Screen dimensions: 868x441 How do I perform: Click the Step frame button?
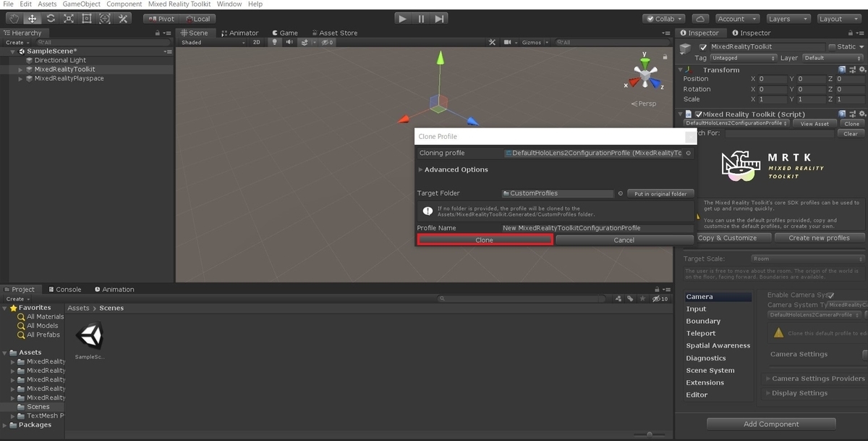coord(439,19)
